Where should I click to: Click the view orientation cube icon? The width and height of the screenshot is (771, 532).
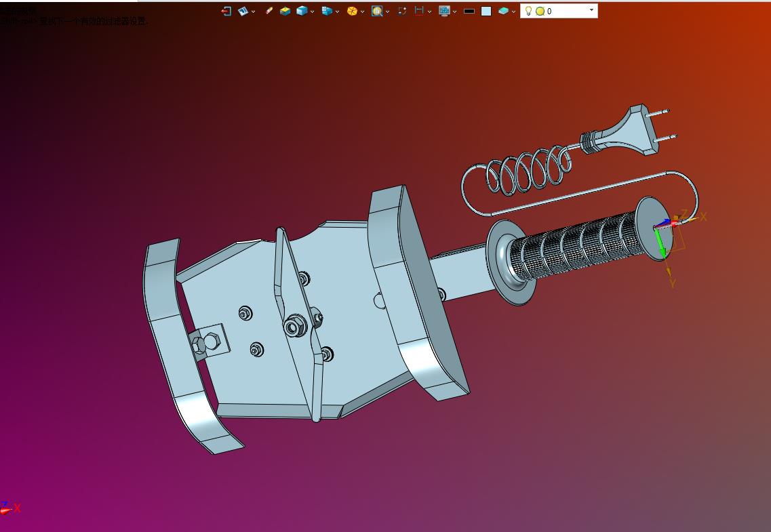coord(327,12)
